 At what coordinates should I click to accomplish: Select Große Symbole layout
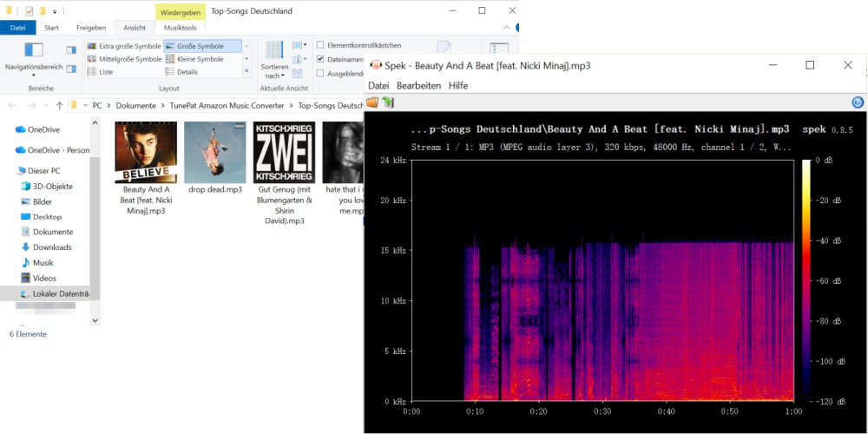(202, 46)
